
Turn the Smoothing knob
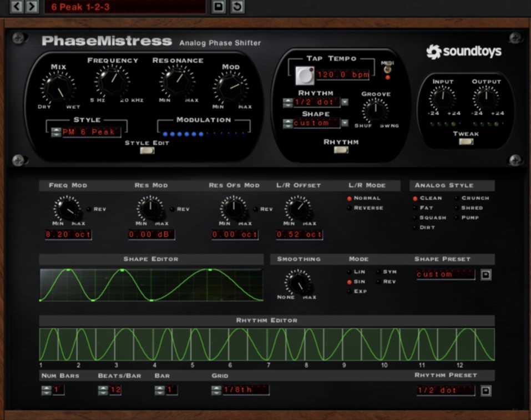pyautogui.click(x=297, y=282)
